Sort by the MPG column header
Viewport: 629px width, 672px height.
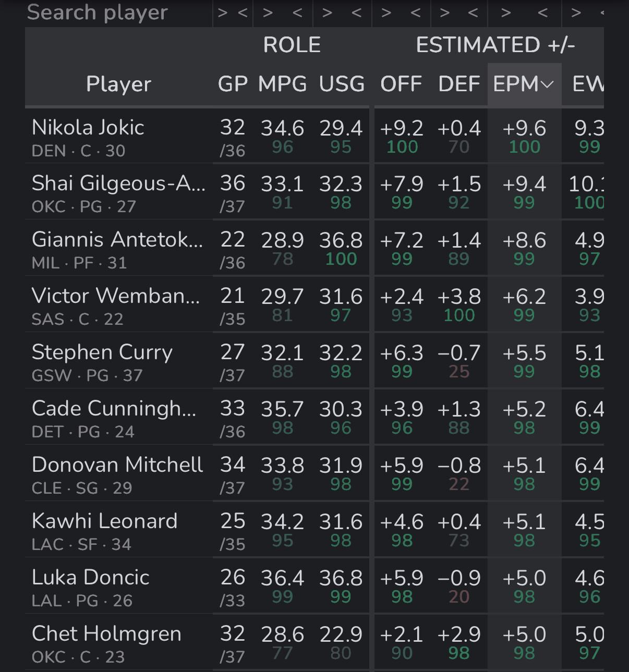pos(283,84)
